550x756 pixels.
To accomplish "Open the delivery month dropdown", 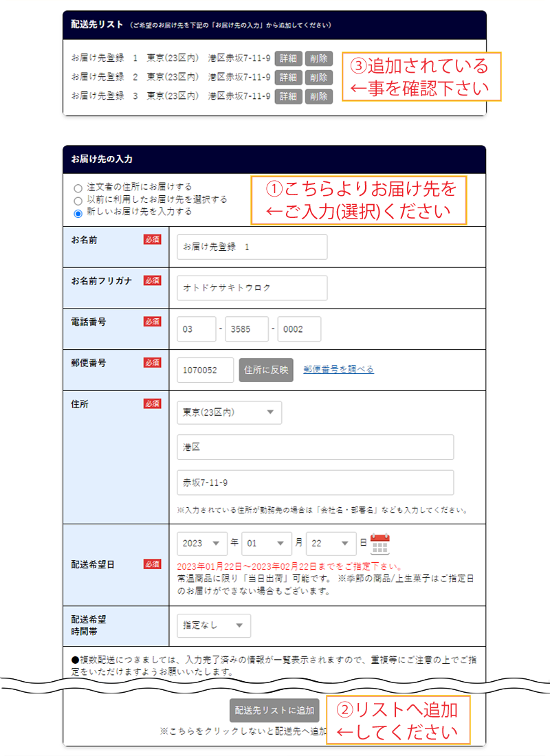I will [267, 543].
